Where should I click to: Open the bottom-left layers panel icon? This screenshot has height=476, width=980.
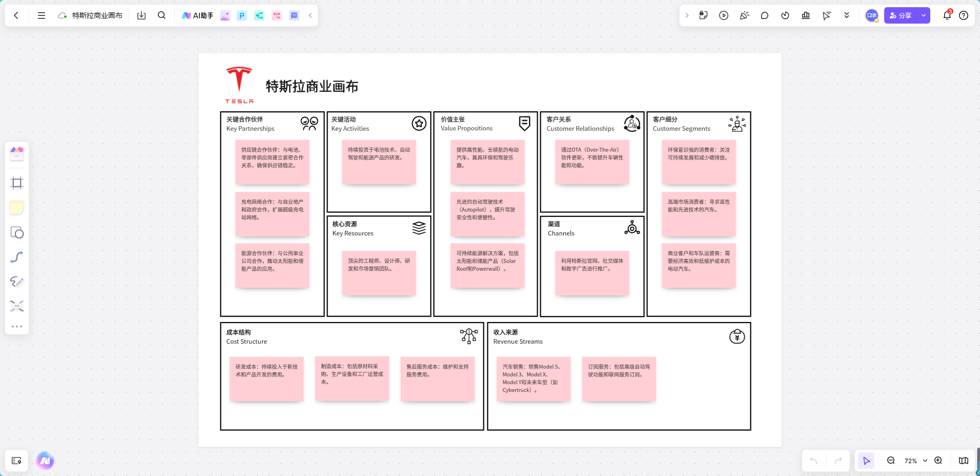[16, 461]
